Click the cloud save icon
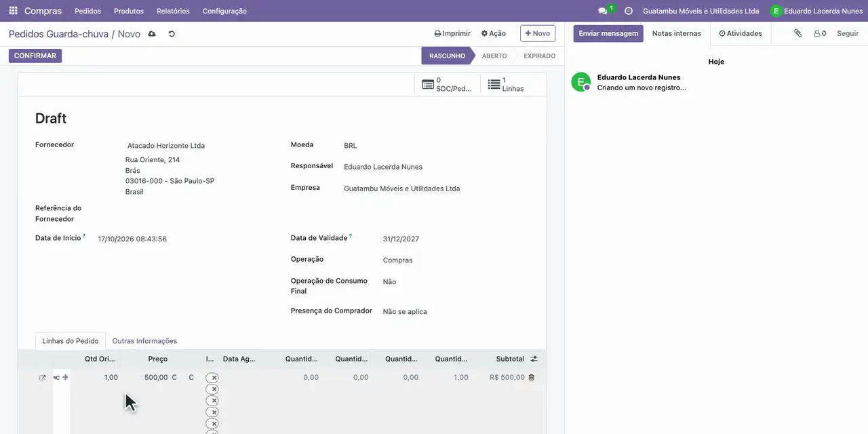Screen dimensions: 868x434 (x=152, y=34)
